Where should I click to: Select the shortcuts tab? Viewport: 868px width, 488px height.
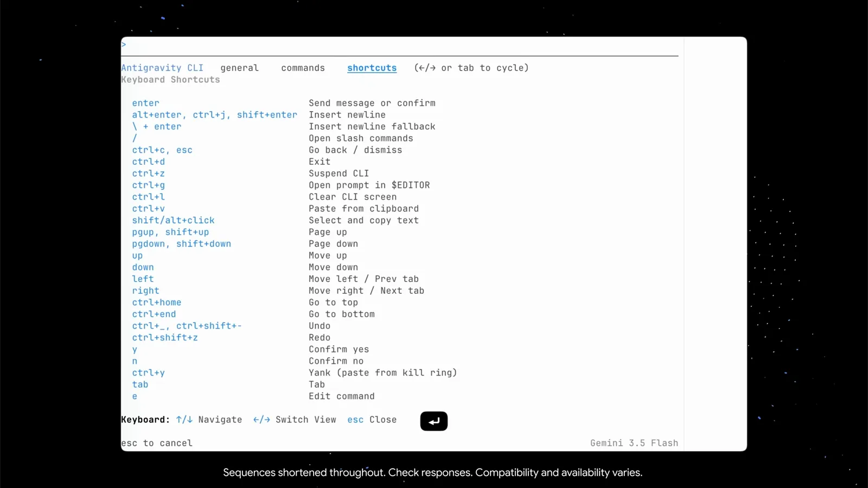pyautogui.click(x=372, y=68)
